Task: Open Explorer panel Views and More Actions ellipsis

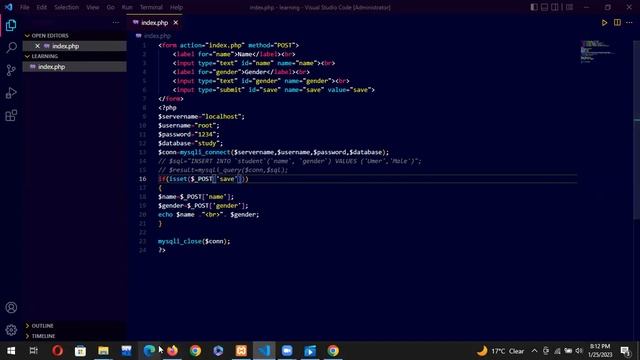Action: click(x=116, y=23)
